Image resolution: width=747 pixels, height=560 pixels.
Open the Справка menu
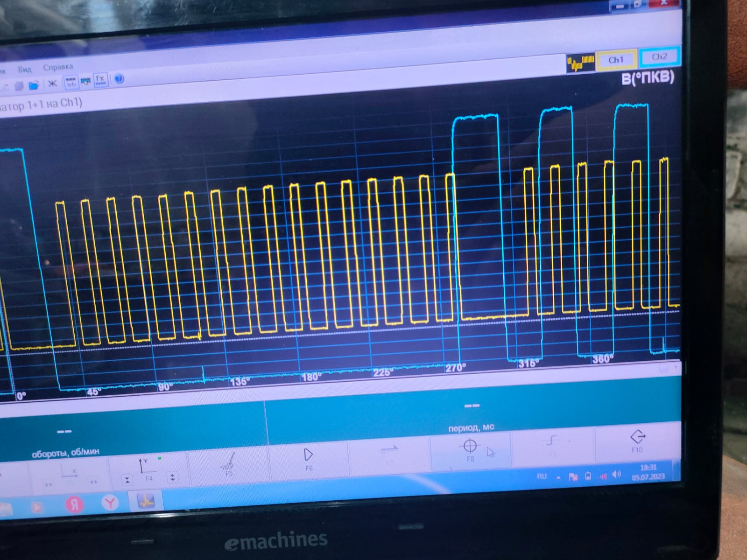(58, 67)
